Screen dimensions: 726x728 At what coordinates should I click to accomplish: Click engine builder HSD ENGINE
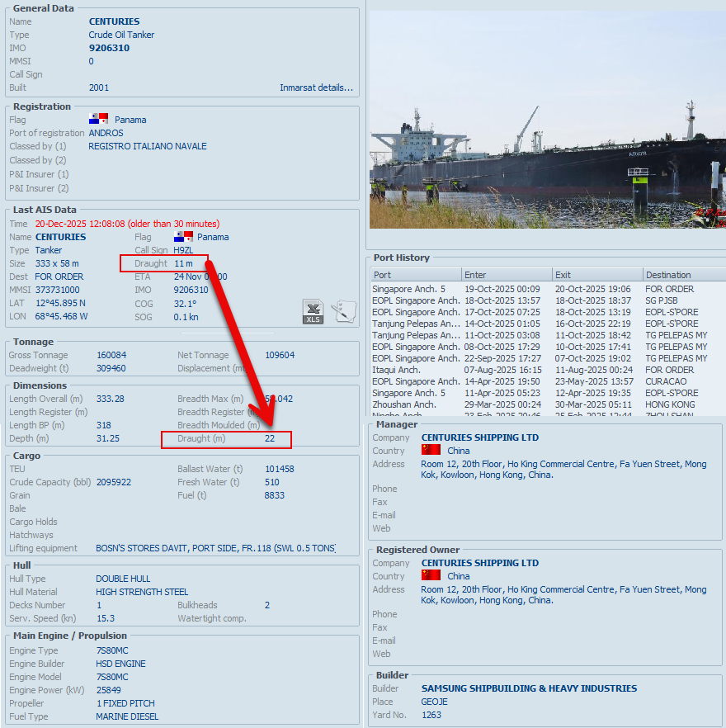click(x=120, y=664)
